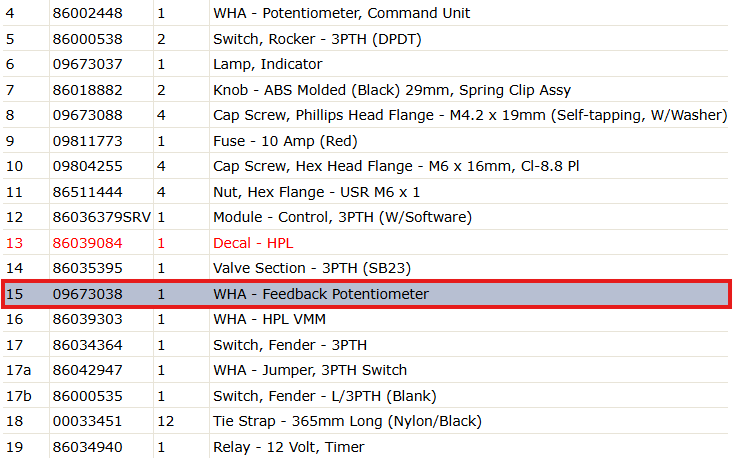Click part number 86000535
Image resolution: width=733 pixels, height=458 pixels.
click(87, 396)
